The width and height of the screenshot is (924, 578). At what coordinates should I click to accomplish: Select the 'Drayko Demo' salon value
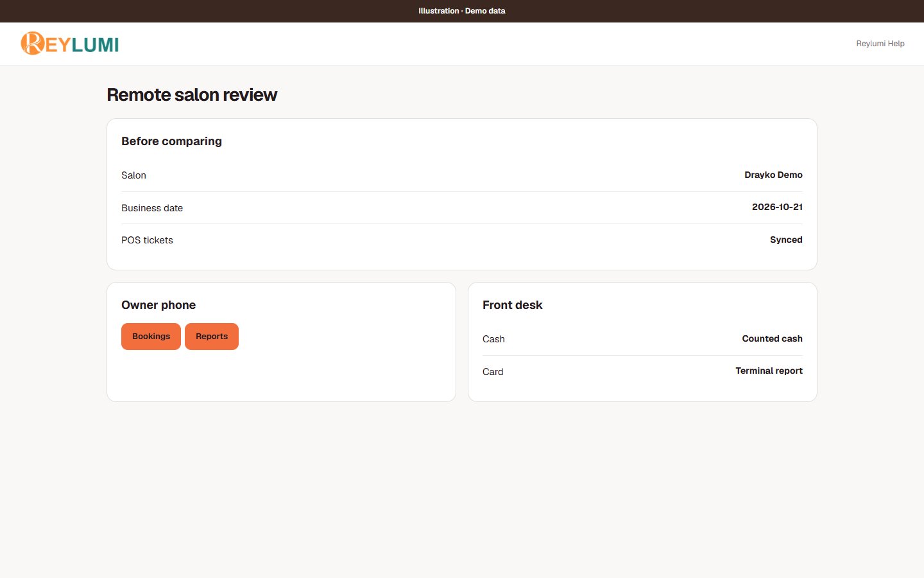point(773,175)
